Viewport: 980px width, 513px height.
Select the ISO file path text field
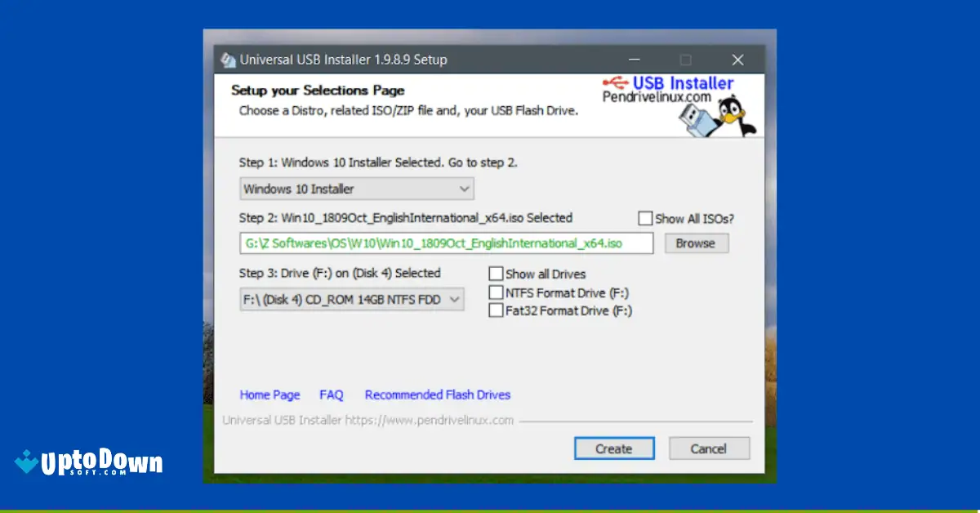pyautogui.click(x=446, y=243)
